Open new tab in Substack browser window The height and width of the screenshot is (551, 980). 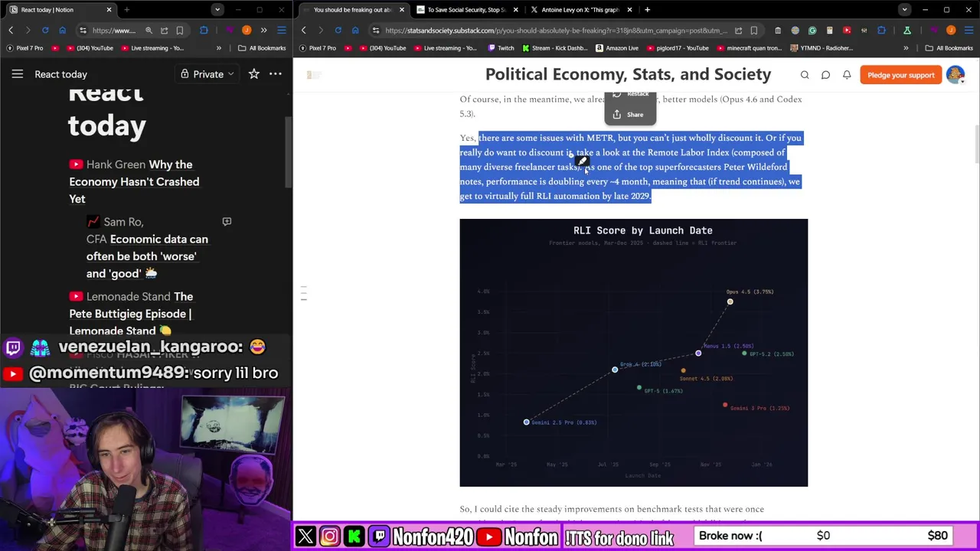pos(648,10)
